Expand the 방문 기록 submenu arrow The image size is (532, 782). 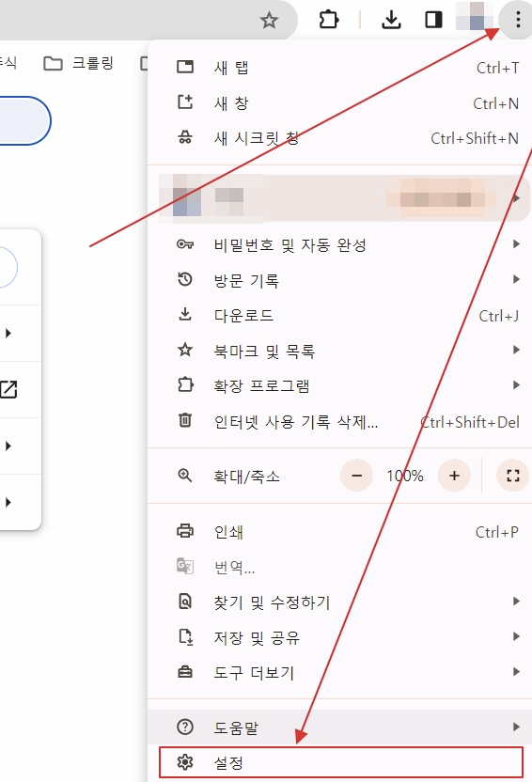pos(517,279)
